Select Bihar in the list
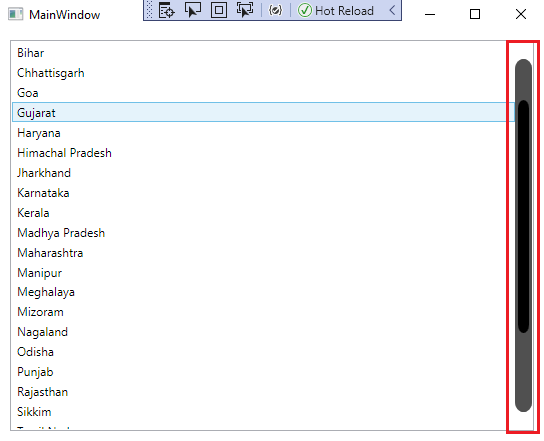Screen dimensions: 544x441 263,53
